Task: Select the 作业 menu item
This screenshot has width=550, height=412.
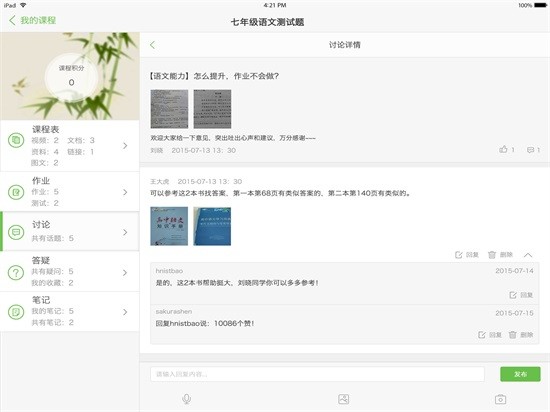Action: click(70, 192)
